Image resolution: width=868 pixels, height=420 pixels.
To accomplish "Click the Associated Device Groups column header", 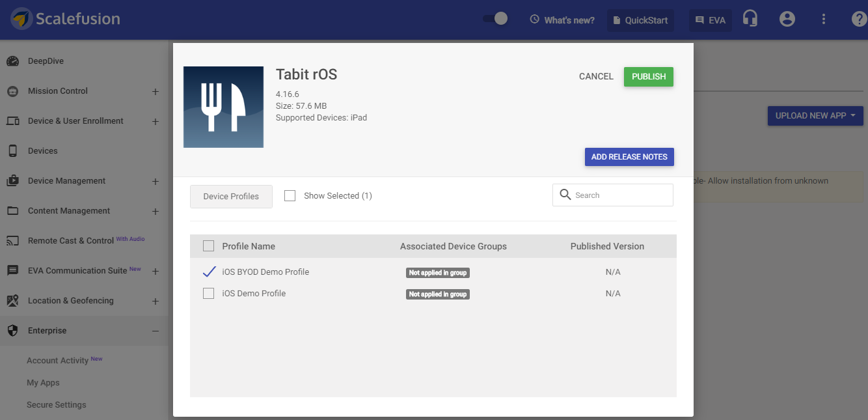I will tap(454, 246).
